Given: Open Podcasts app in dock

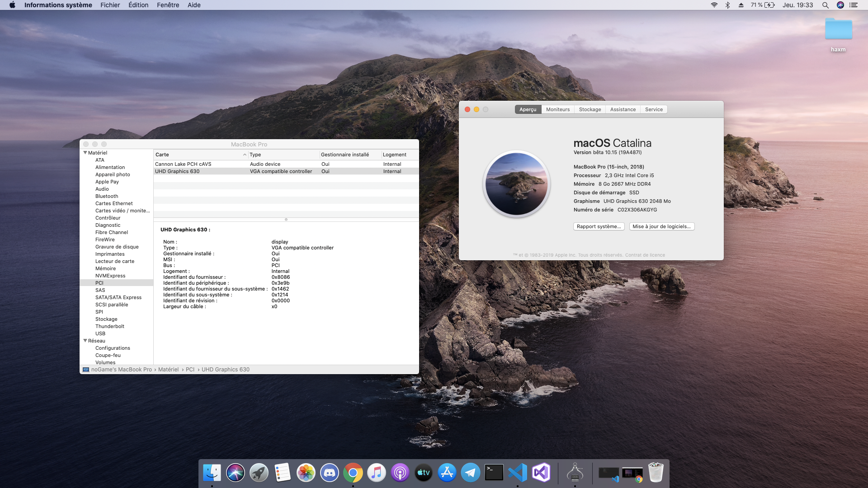Looking at the screenshot, I should 400,473.
